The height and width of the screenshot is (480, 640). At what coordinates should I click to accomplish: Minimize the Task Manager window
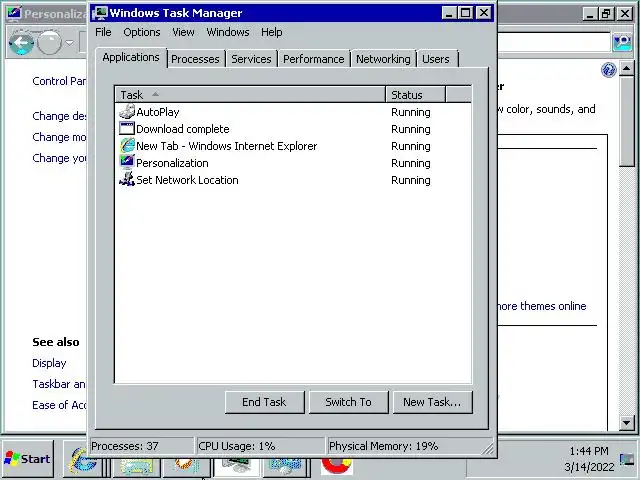449,13
